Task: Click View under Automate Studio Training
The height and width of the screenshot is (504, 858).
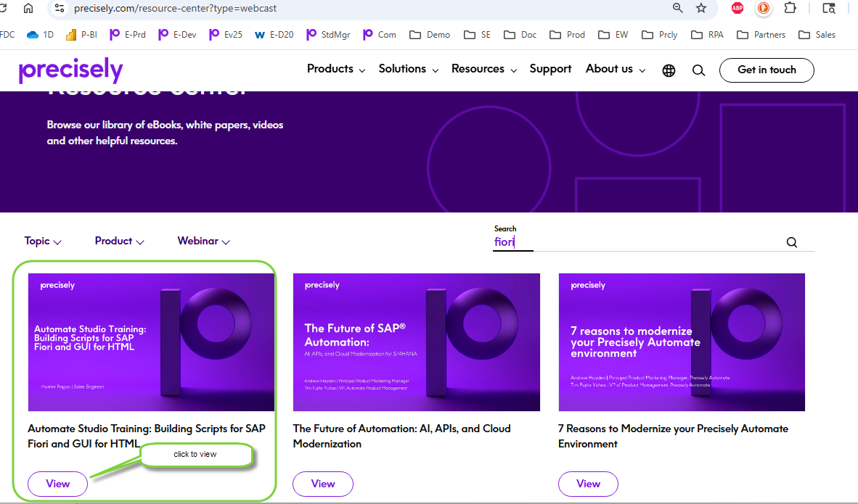Action: click(58, 484)
